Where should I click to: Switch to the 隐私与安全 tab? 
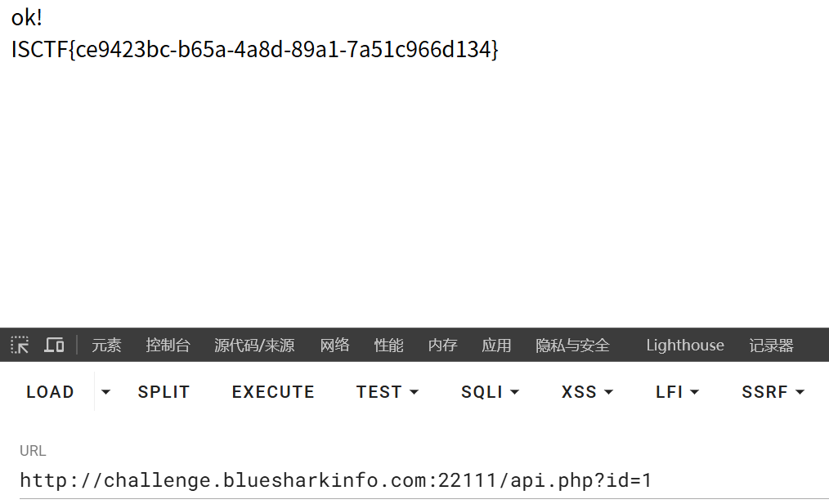coord(572,346)
